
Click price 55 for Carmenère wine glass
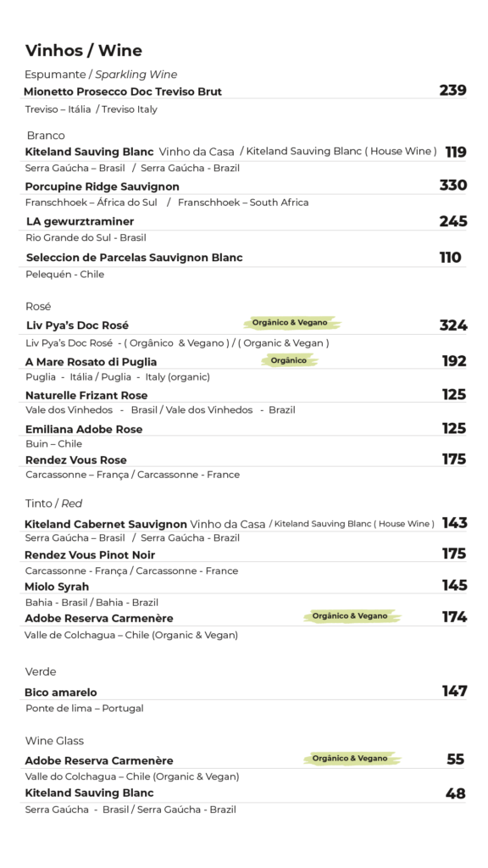(455, 759)
